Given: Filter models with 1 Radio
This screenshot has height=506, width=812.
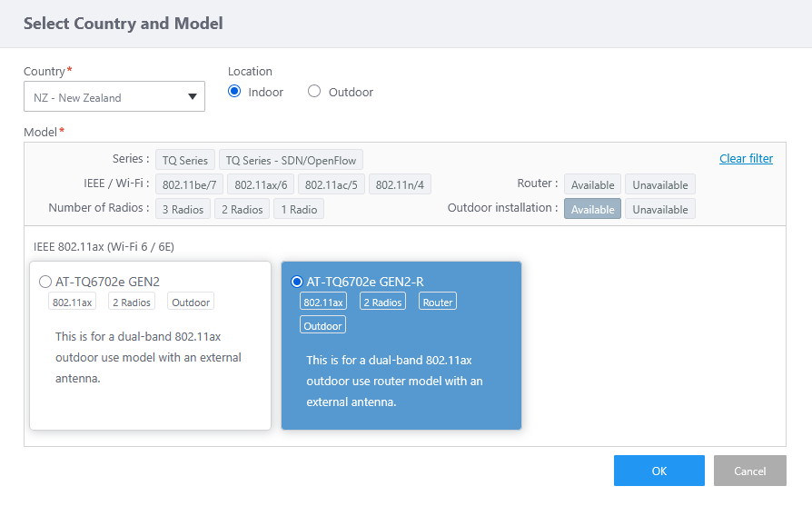Looking at the screenshot, I should 299,209.
